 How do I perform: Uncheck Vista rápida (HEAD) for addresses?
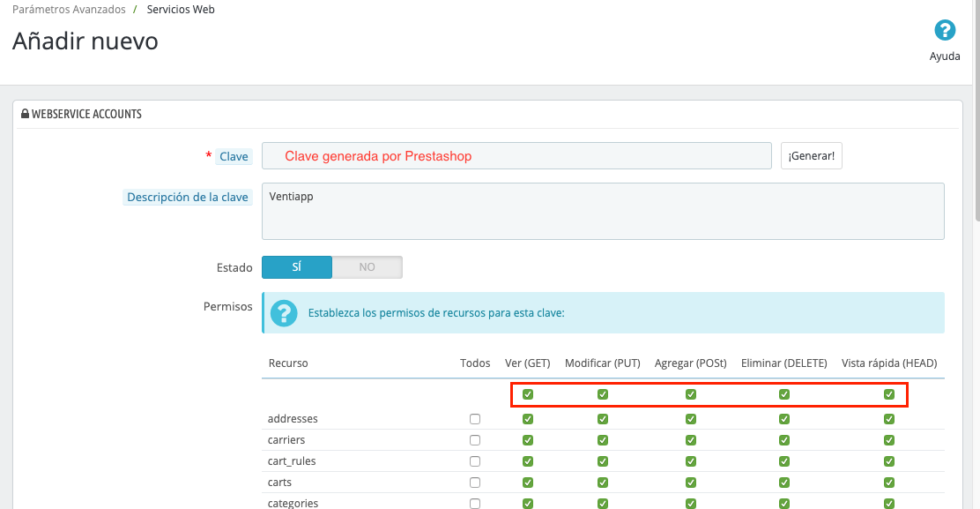tap(888, 419)
